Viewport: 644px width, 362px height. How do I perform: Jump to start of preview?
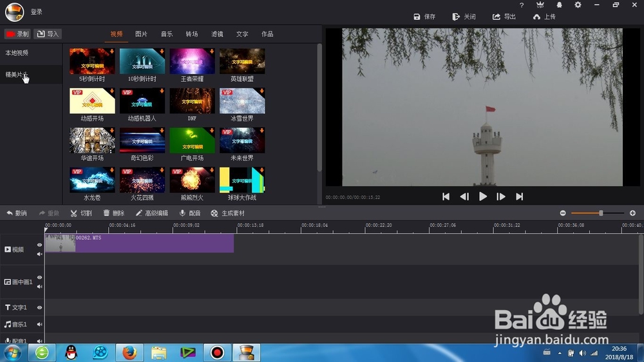(446, 197)
